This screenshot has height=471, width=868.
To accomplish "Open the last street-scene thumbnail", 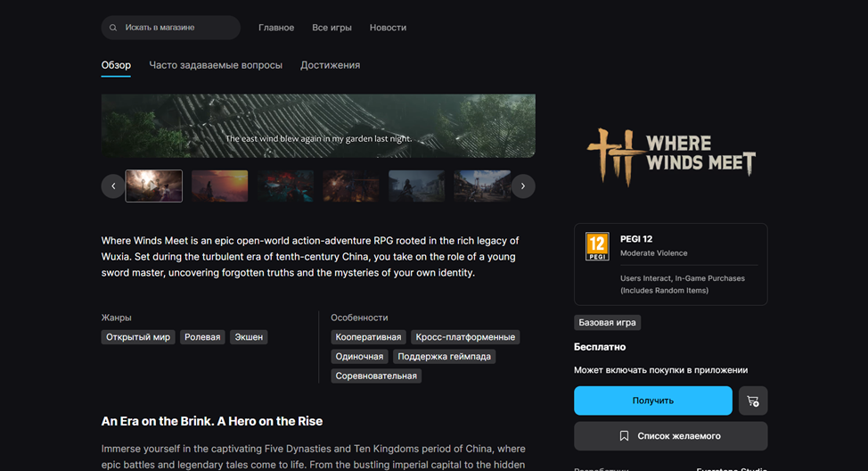I will (x=482, y=186).
